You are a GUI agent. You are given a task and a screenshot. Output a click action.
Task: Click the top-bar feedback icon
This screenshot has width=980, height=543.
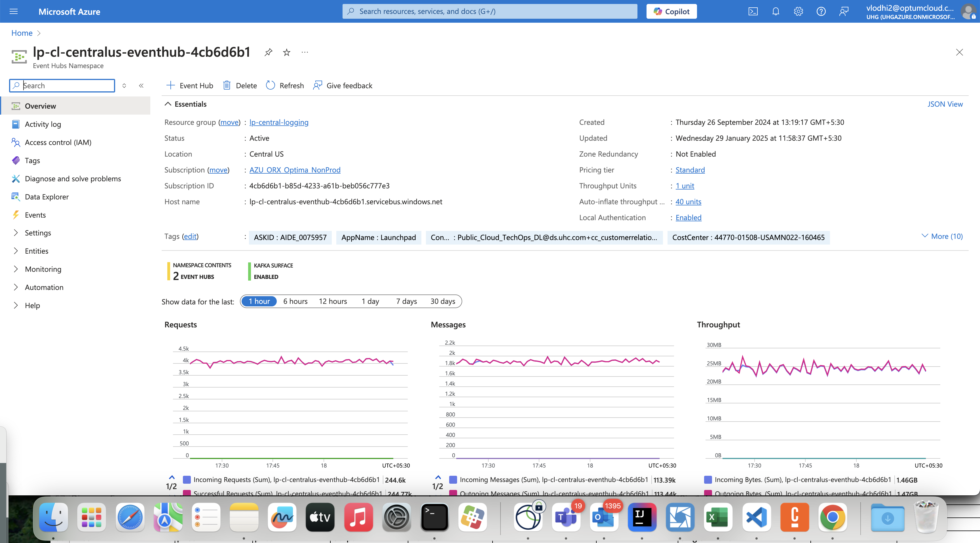click(x=844, y=11)
